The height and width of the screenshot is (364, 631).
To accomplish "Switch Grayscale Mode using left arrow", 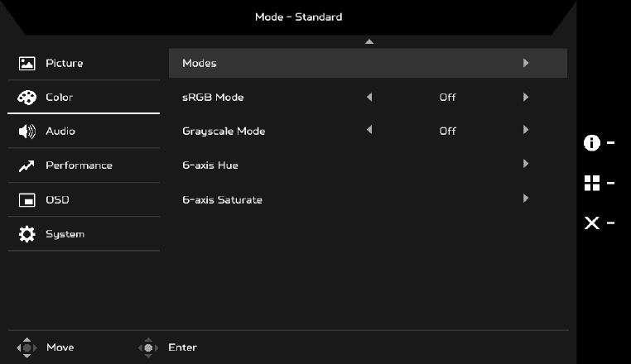I will 369,130.
